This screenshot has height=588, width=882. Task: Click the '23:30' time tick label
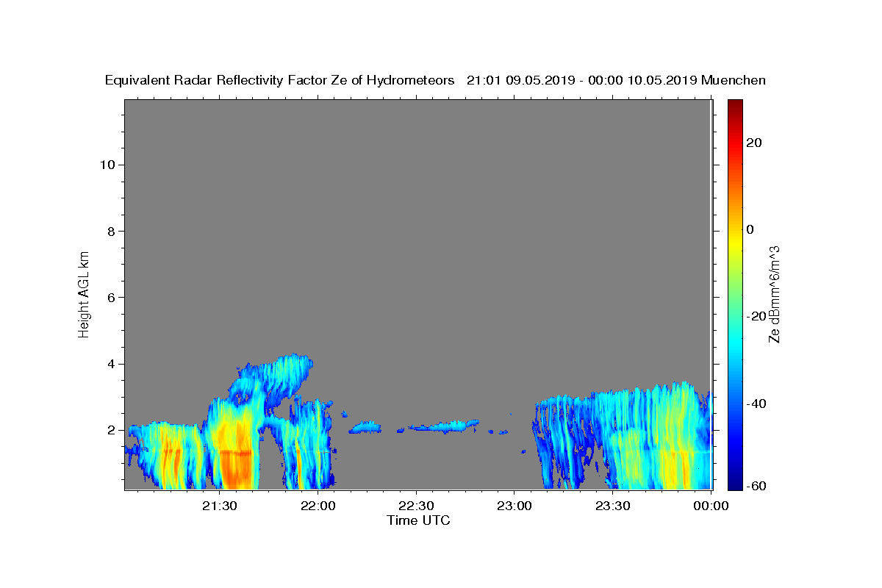[612, 506]
